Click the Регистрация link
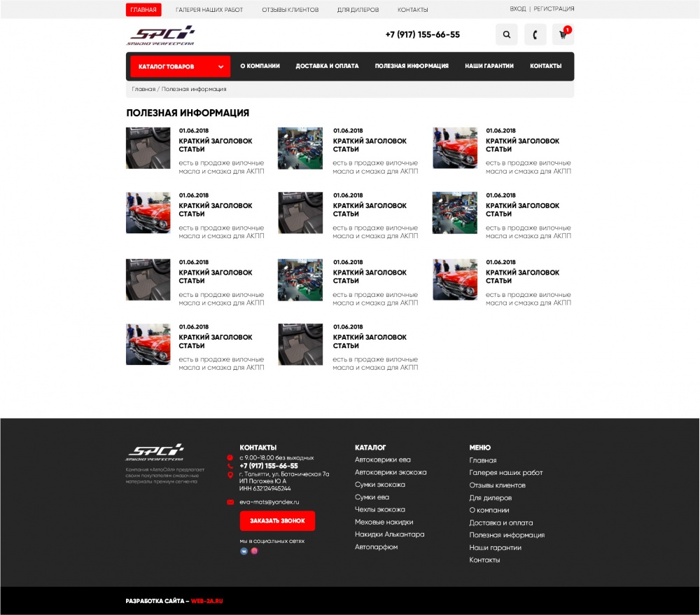 tap(554, 9)
